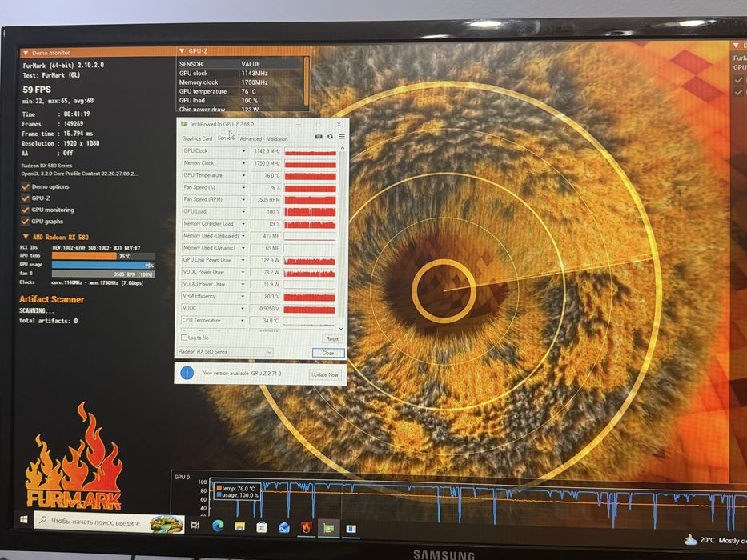
Task: Open Memory Controller Load sensor dropdown
Action: click(x=243, y=224)
